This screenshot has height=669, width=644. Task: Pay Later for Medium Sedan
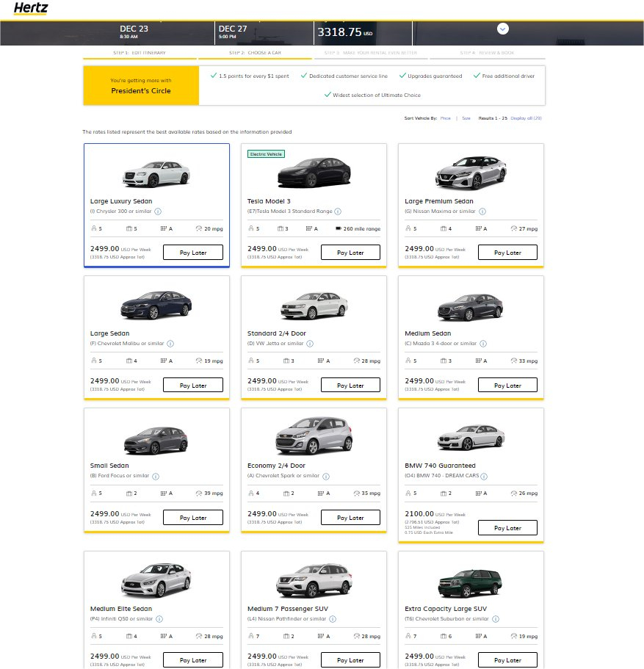tap(507, 386)
